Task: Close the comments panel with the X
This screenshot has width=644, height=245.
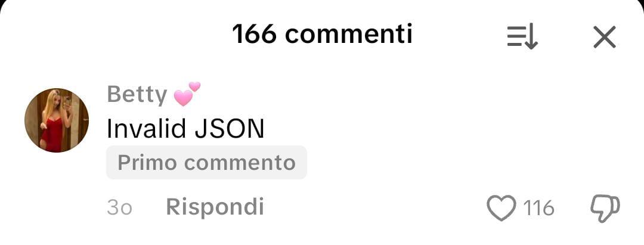Action: [605, 37]
